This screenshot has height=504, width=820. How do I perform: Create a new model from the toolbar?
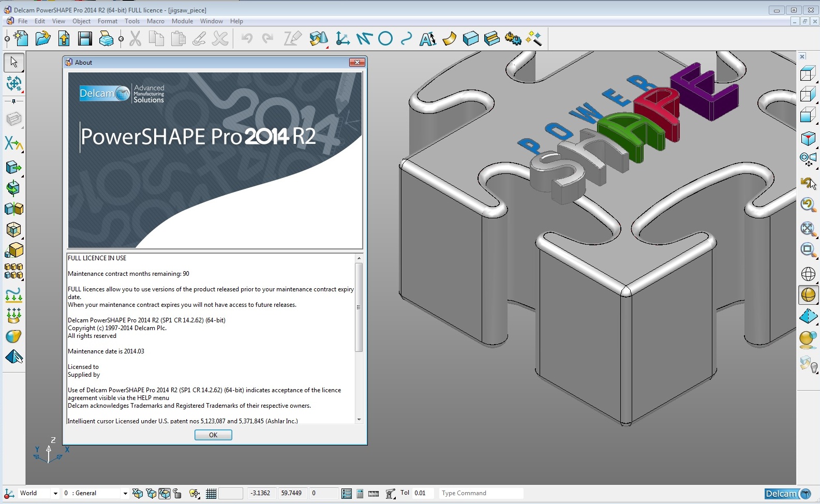point(21,38)
